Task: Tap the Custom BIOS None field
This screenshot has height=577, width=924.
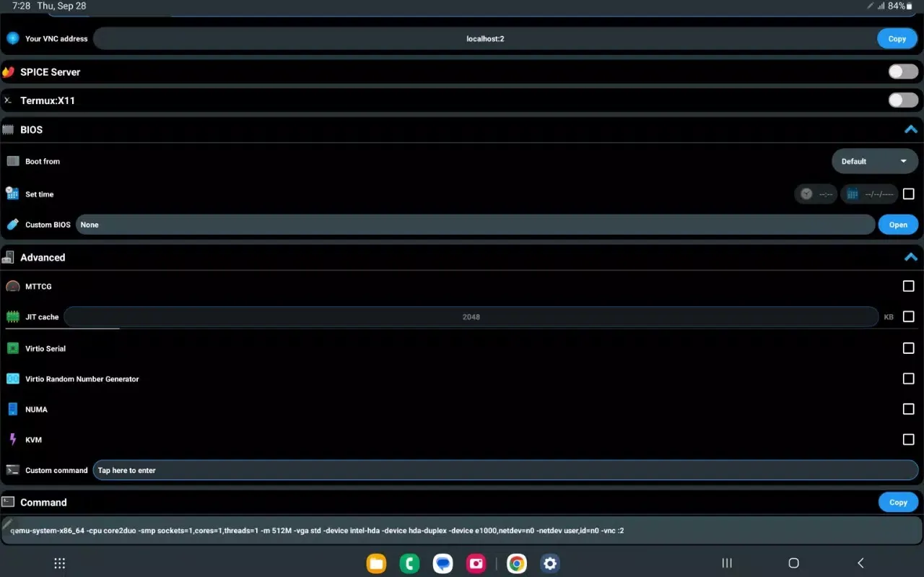Action: click(x=475, y=225)
